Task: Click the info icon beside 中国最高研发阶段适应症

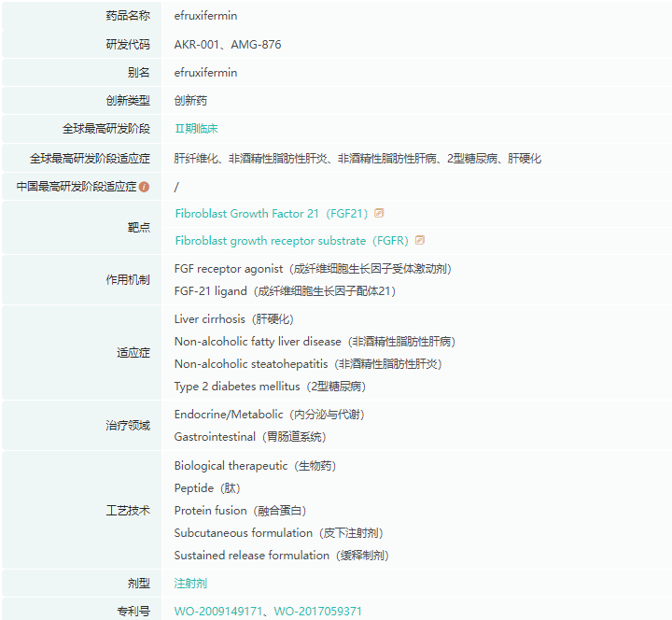Action: [145, 187]
